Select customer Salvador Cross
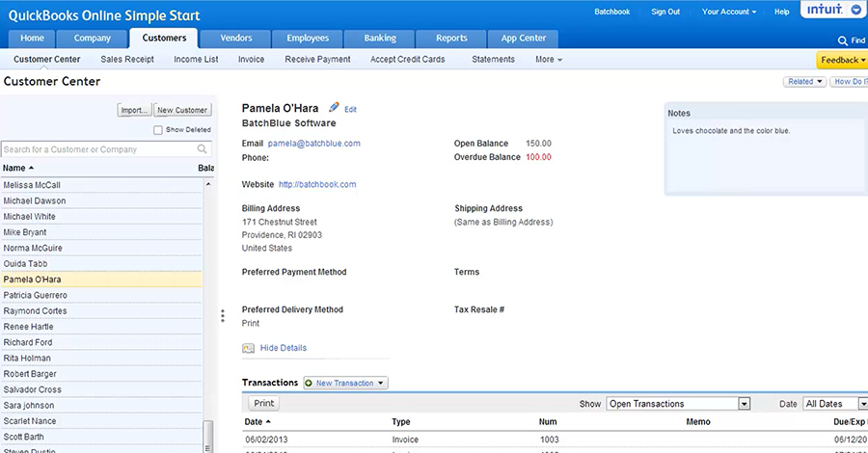This screenshot has width=868, height=453. coord(102,390)
